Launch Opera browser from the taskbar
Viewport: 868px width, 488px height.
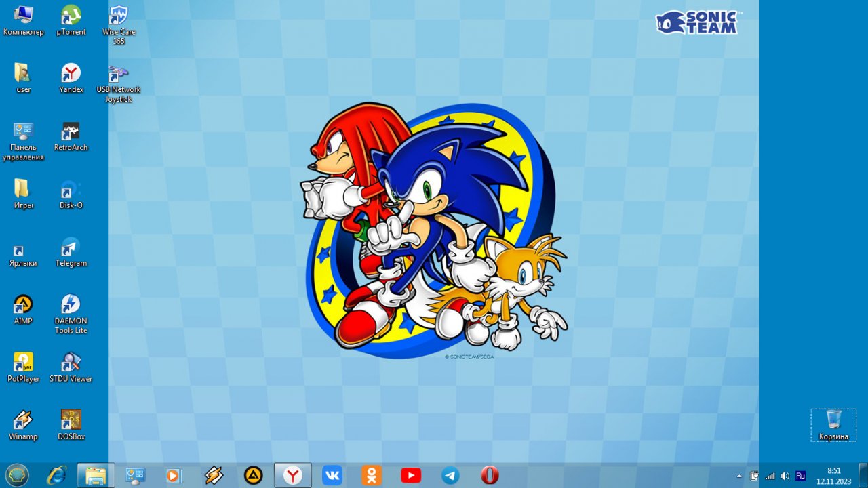(490, 476)
